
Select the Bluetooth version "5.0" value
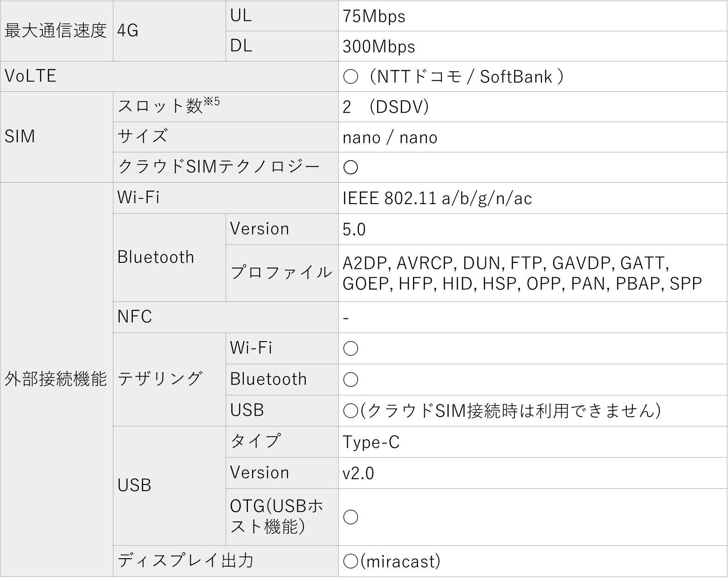(x=354, y=230)
